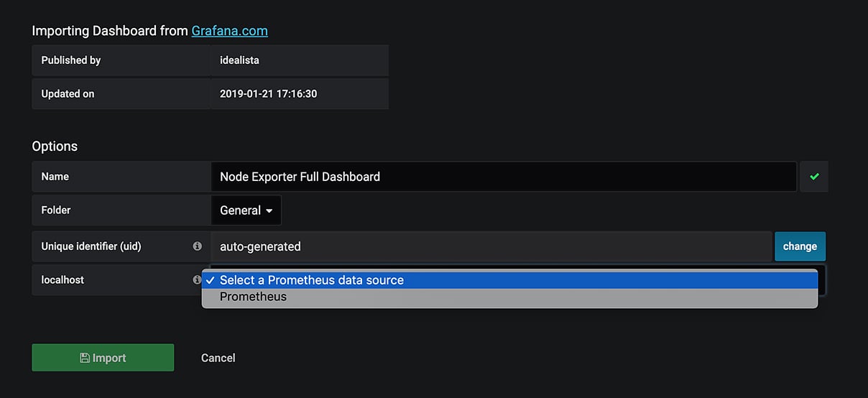868x398 pixels.
Task: Cancel the dashboard import
Action: pos(218,358)
